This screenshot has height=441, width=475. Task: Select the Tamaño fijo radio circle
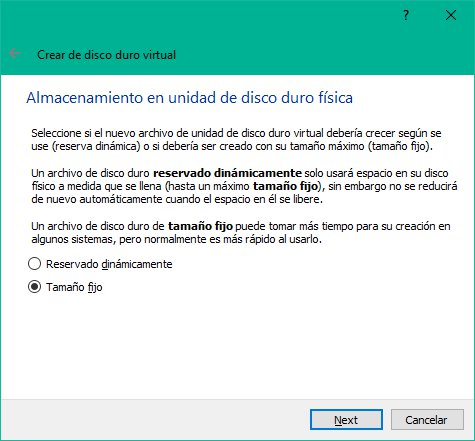pos(34,287)
